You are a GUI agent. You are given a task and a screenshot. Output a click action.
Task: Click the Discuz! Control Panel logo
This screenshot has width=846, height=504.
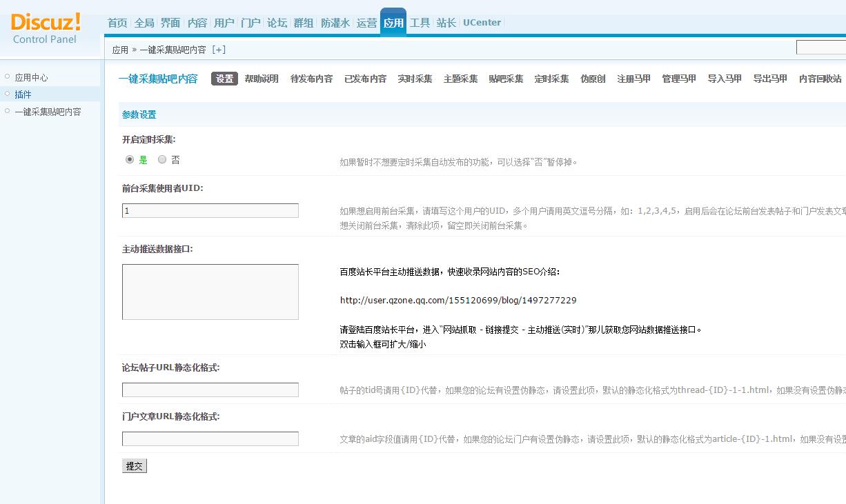pyautogui.click(x=46, y=28)
